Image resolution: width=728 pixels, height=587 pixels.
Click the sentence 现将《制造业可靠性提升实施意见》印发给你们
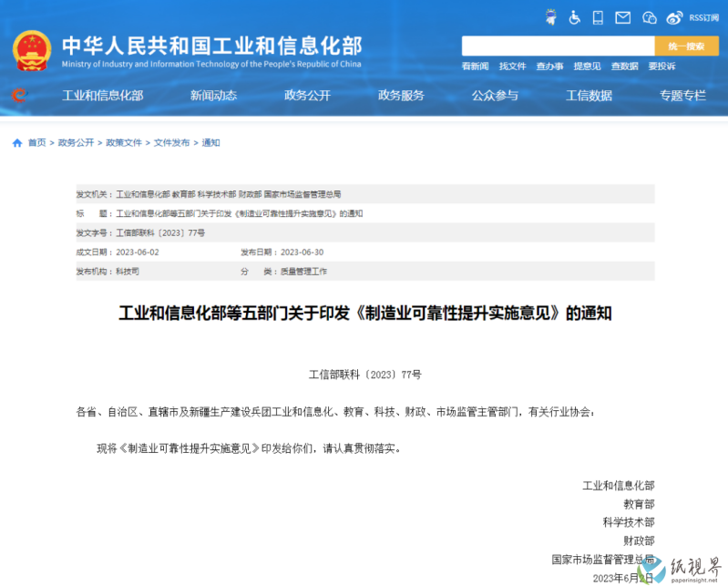click(249, 448)
